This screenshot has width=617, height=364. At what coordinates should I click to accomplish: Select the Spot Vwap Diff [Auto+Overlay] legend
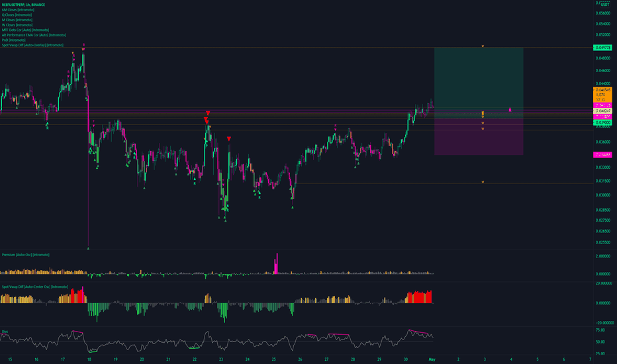[x=32, y=45]
